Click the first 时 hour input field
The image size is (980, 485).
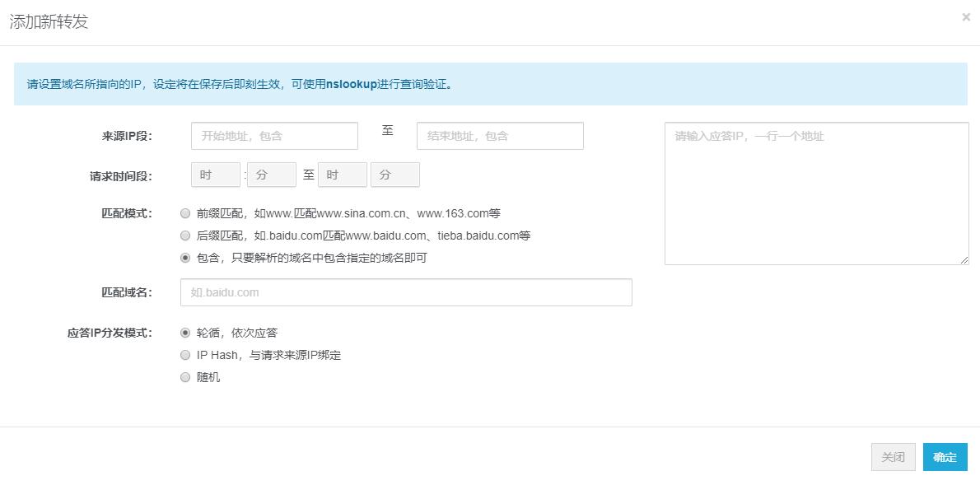(215, 174)
